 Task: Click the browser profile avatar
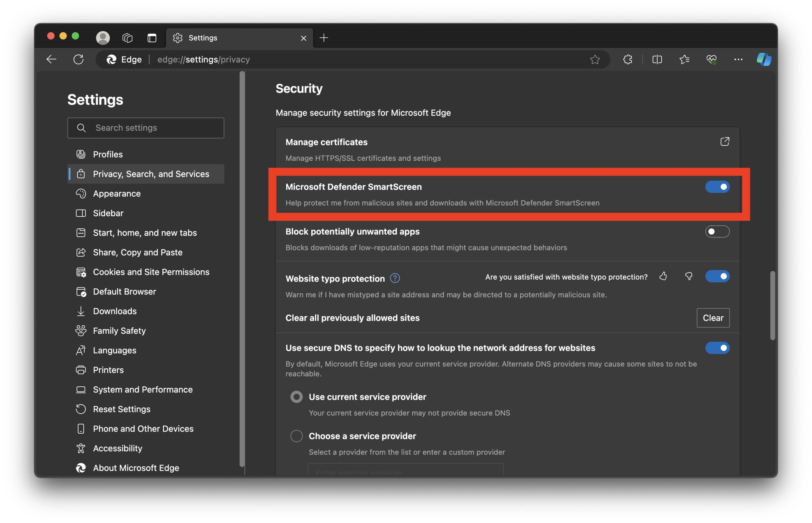(x=103, y=38)
